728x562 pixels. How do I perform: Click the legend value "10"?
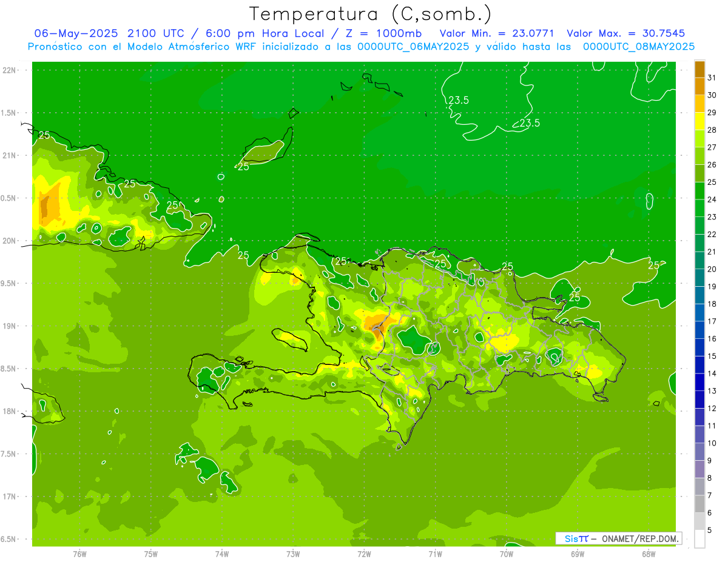712,443
